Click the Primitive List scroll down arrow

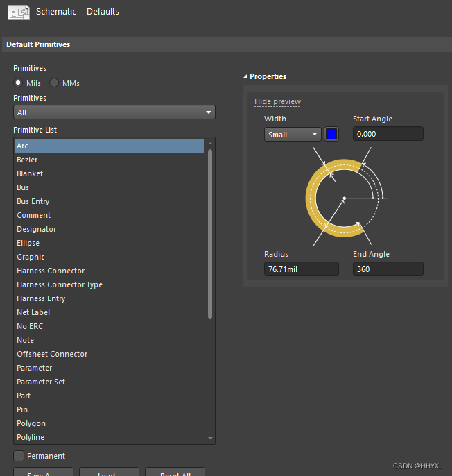[x=210, y=438]
